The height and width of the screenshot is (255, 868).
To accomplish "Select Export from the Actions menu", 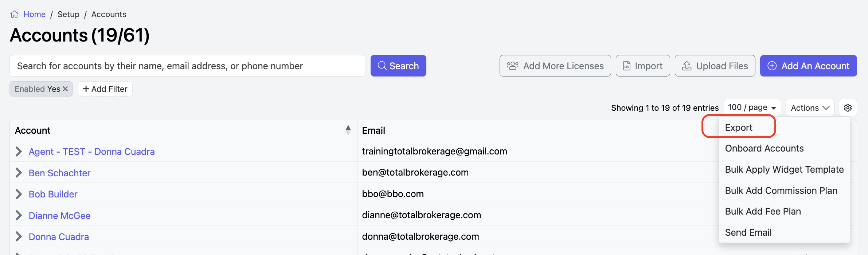I will point(738,127).
